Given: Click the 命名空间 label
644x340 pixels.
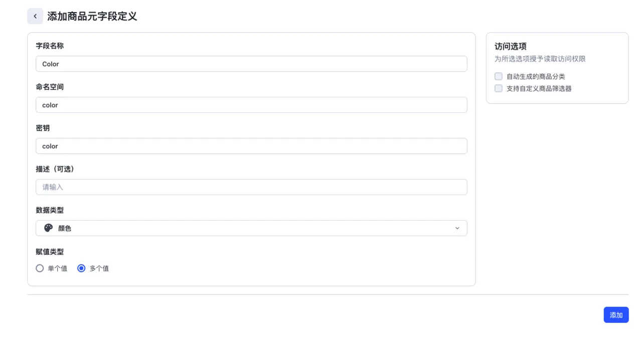Looking at the screenshot, I should point(50,87).
